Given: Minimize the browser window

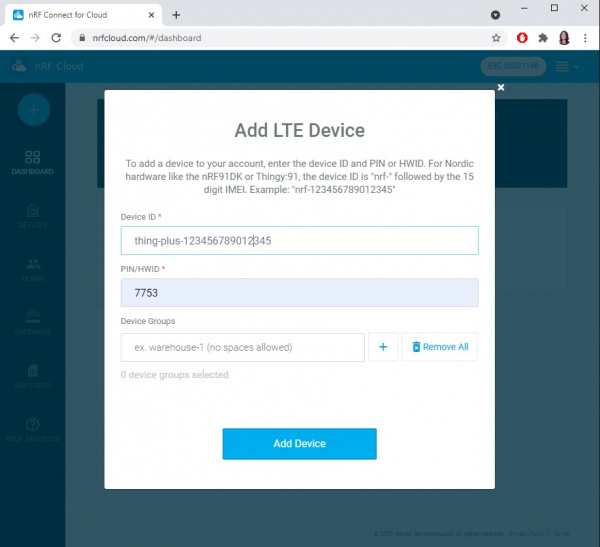Looking at the screenshot, I should [524, 8].
